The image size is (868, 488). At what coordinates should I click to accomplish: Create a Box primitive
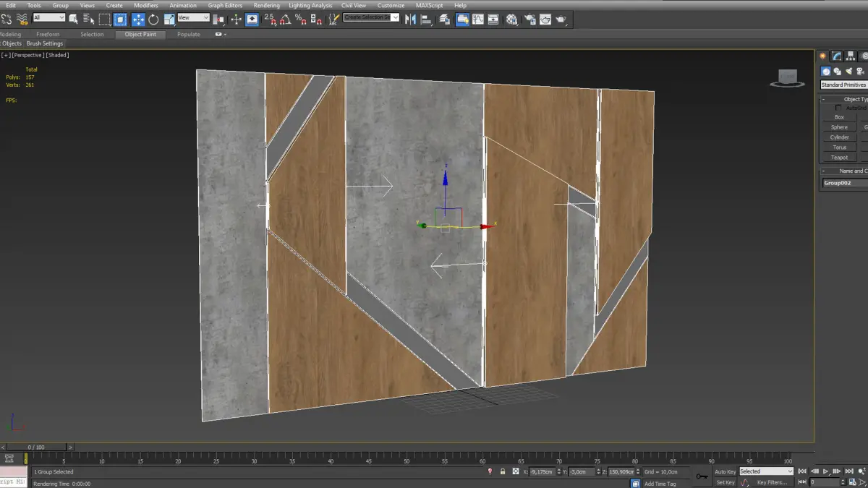(x=839, y=117)
